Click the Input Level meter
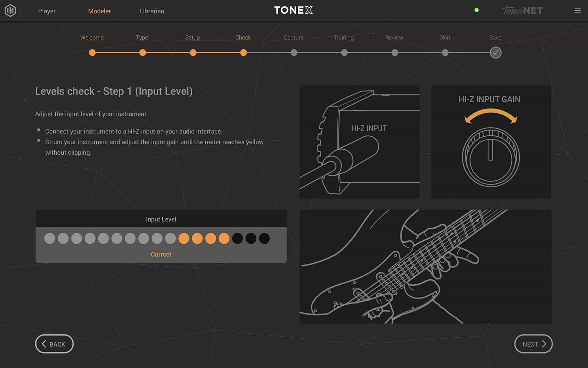This screenshot has width=588, height=368. pos(157,238)
